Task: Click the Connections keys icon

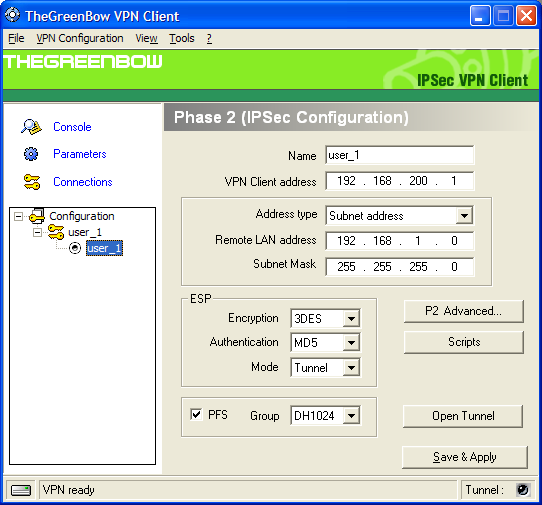Action: 32,182
